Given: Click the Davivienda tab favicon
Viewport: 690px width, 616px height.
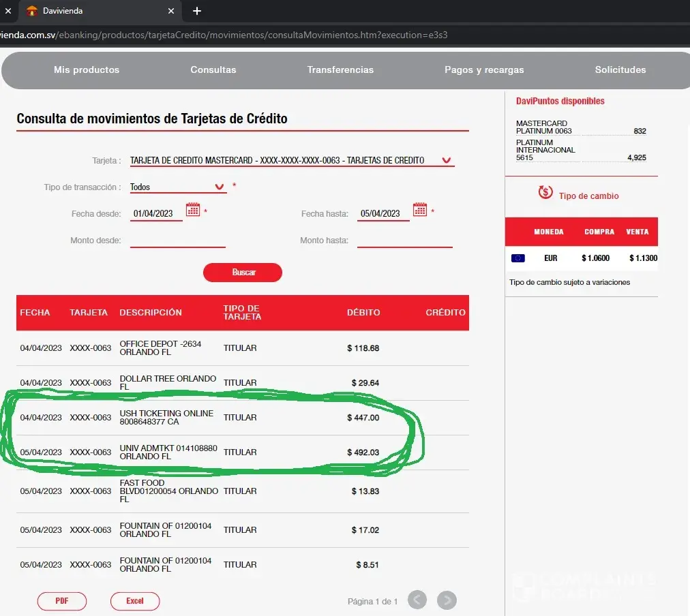Looking at the screenshot, I should [x=31, y=11].
